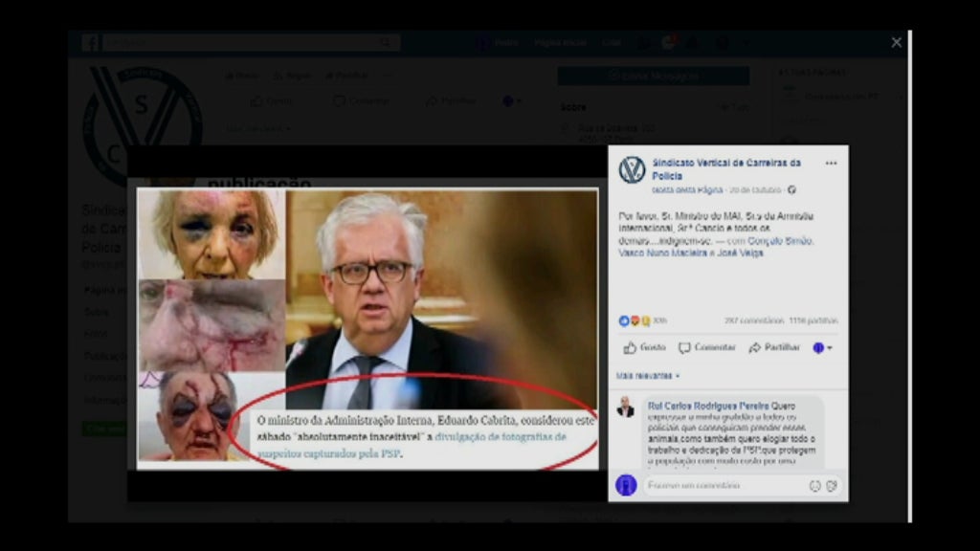The image size is (980, 551).
Task: Click the Gosto like button
Action: pyautogui.click(x=644, y=347)
